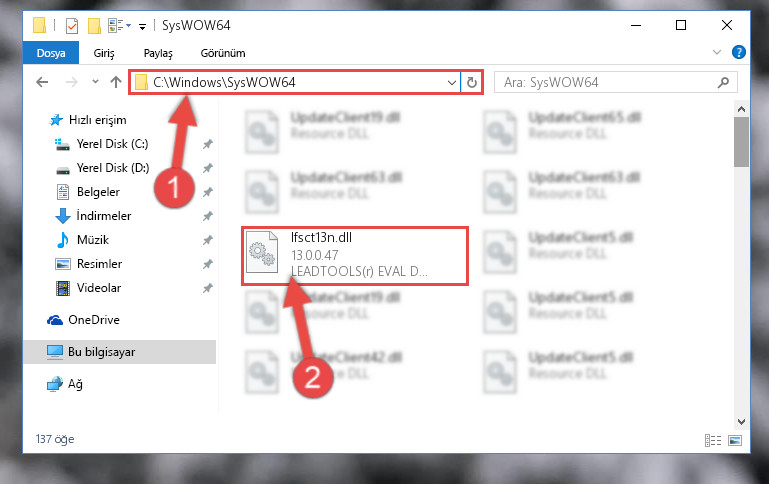
Task: Click Properties icon in quick access toolbar
Action: (72, 25)
